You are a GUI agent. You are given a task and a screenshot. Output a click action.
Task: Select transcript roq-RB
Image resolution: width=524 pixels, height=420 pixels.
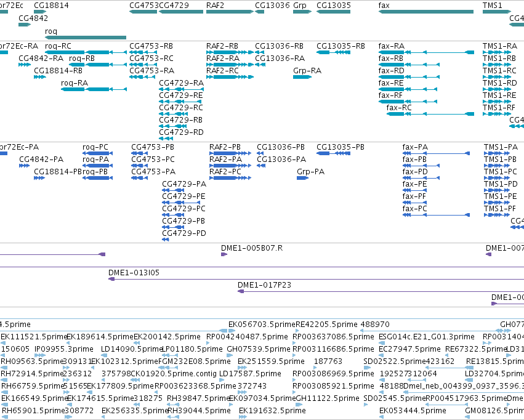(x=98, y=65)
